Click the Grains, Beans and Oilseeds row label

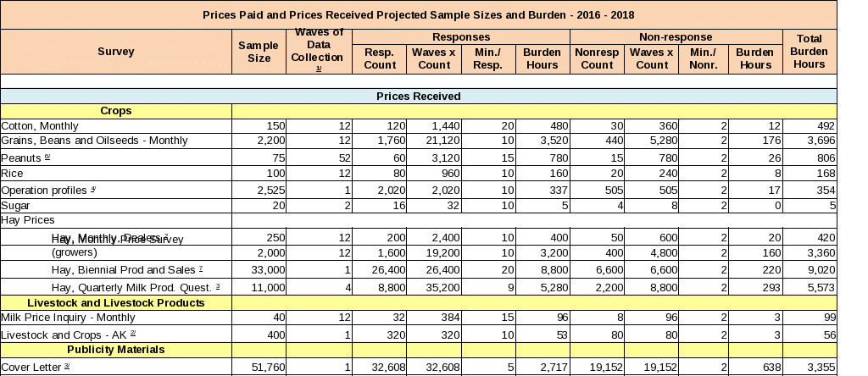point(94,141)
